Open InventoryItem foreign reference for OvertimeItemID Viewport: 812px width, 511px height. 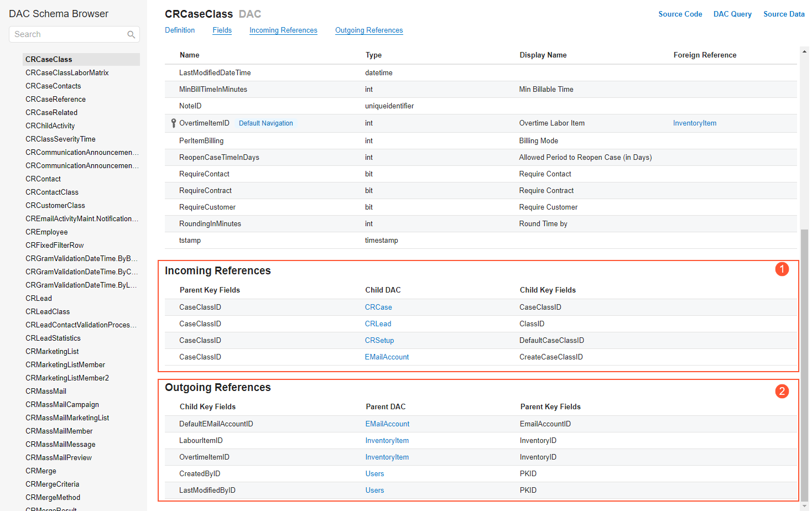click(x=694, y=123)
